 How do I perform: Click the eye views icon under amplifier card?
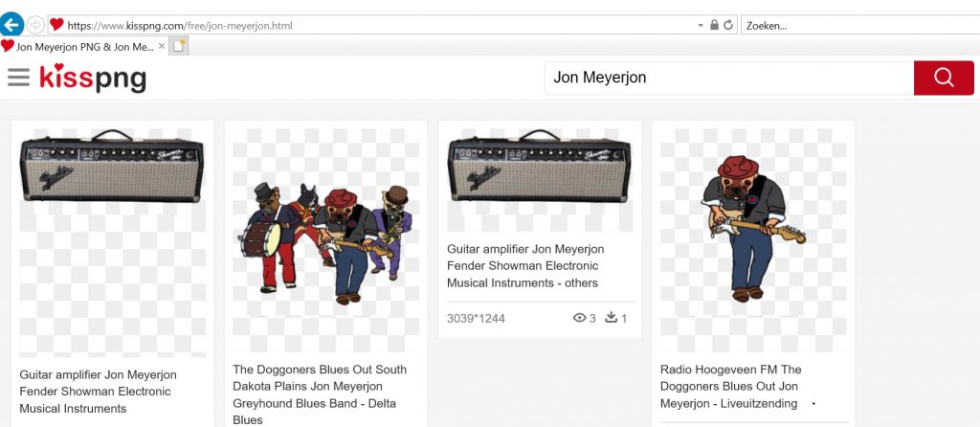coord(578,318)
